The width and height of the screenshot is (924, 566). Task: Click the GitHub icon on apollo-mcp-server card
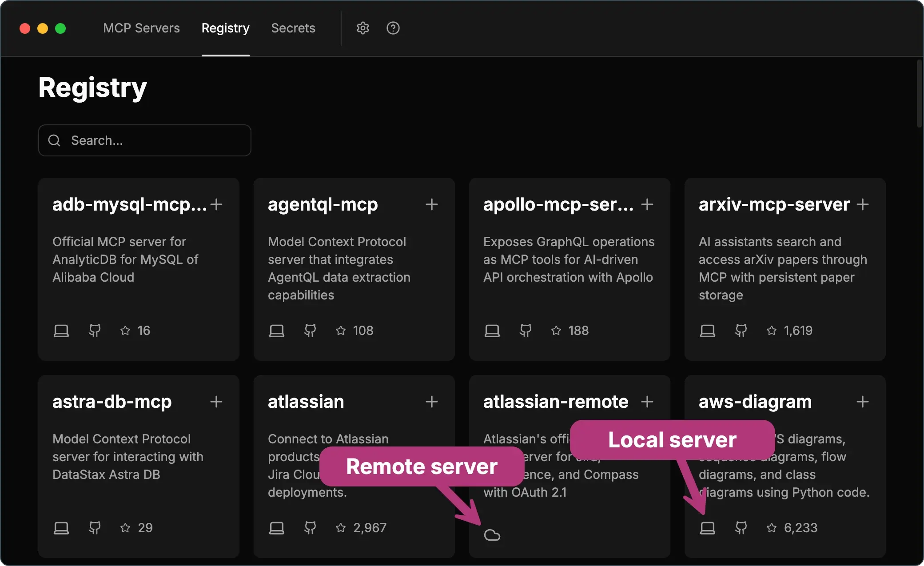pyautogui.click(x=525, y=330)
